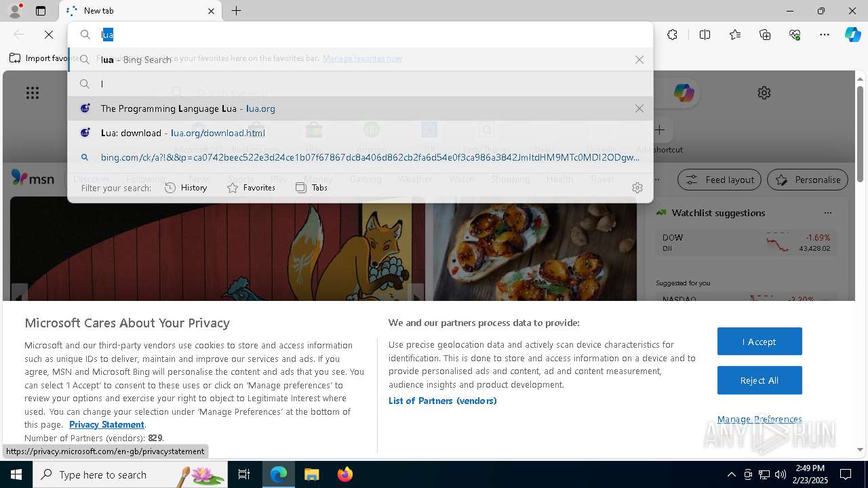Open the Extensions puzzle icon

coord(672,35)
